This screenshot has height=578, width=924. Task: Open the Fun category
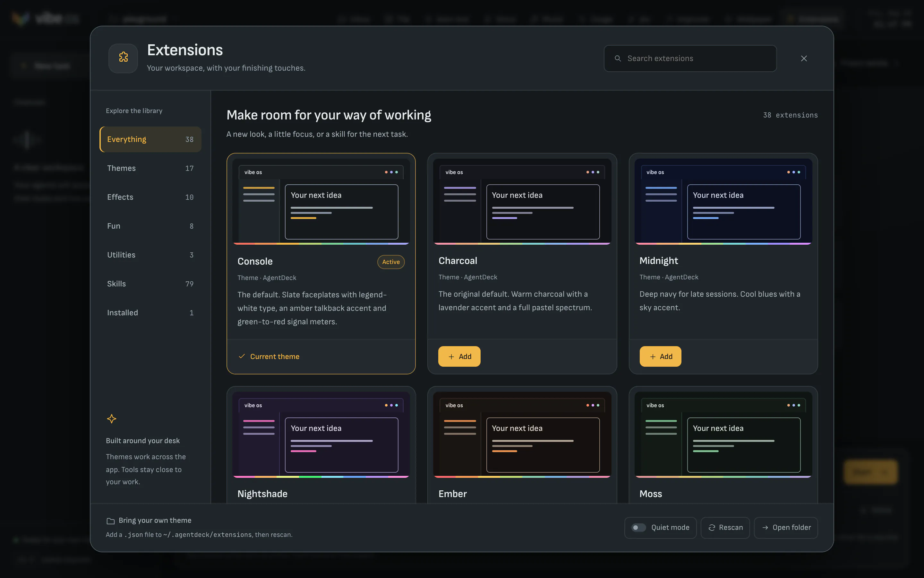point(150,226)
